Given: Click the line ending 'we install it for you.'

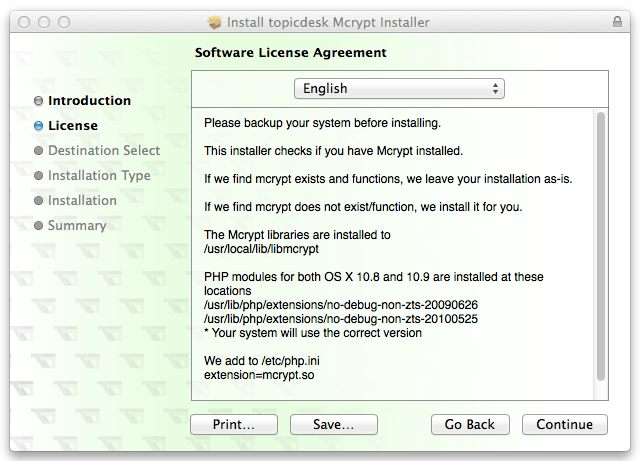Looking at the screenshot, I should [x=363, y=207].
